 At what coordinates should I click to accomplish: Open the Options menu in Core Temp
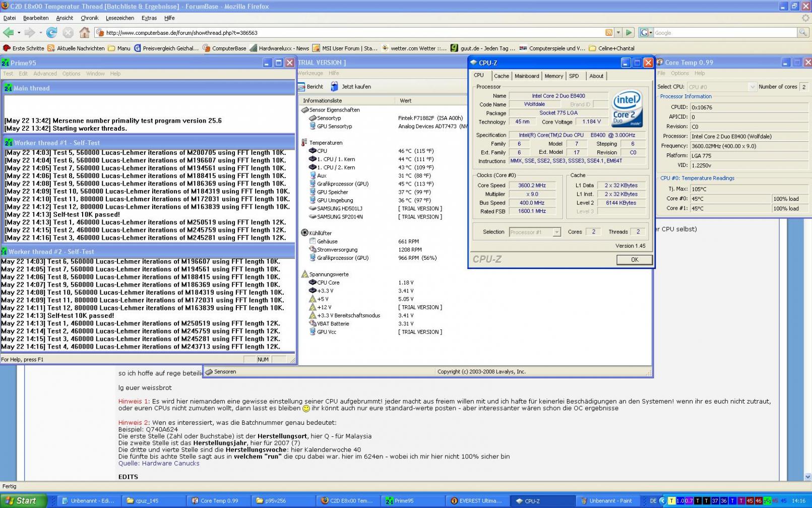679,74
